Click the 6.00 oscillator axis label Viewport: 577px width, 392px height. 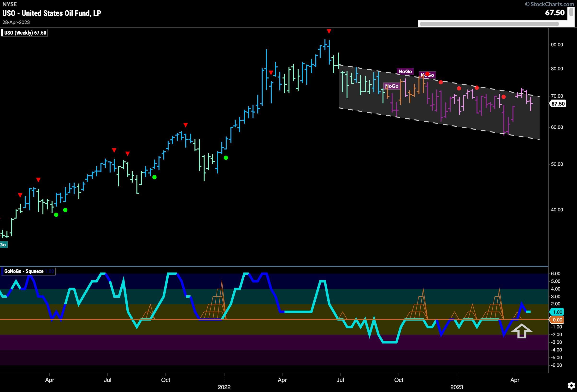556,273
